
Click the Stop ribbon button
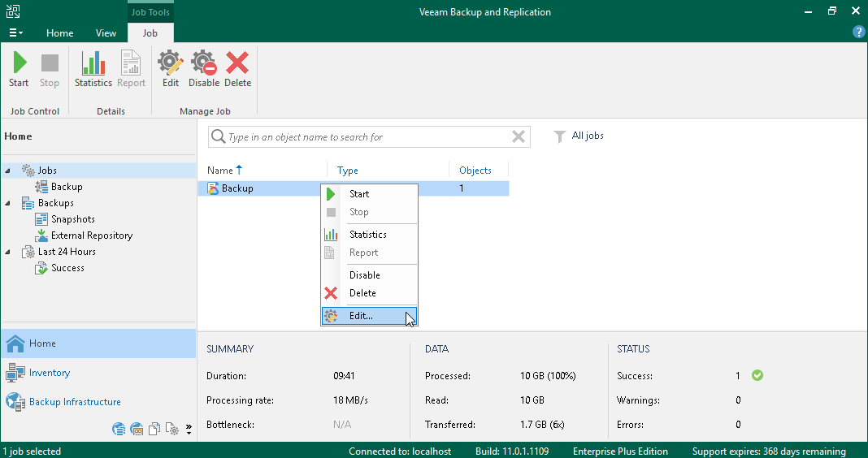click(50, 69)
